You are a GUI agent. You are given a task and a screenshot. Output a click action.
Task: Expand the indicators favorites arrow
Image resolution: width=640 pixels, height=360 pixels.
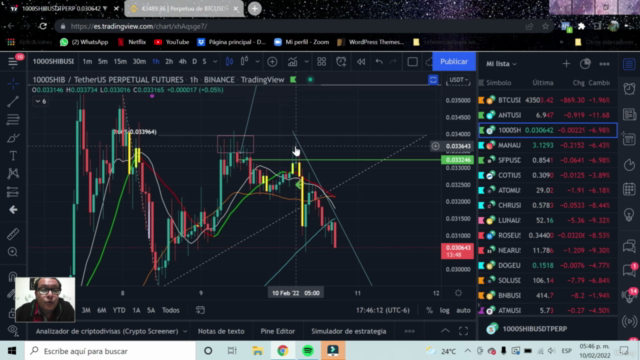coord(306,62)
